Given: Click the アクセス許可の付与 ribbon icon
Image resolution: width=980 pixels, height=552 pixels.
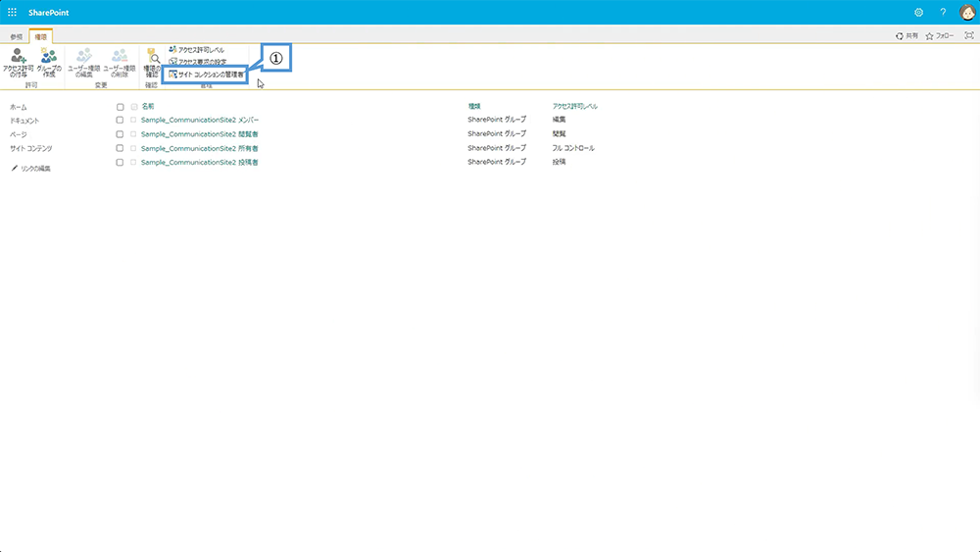Looking at the screenshot, I should [x=18, y=63].
